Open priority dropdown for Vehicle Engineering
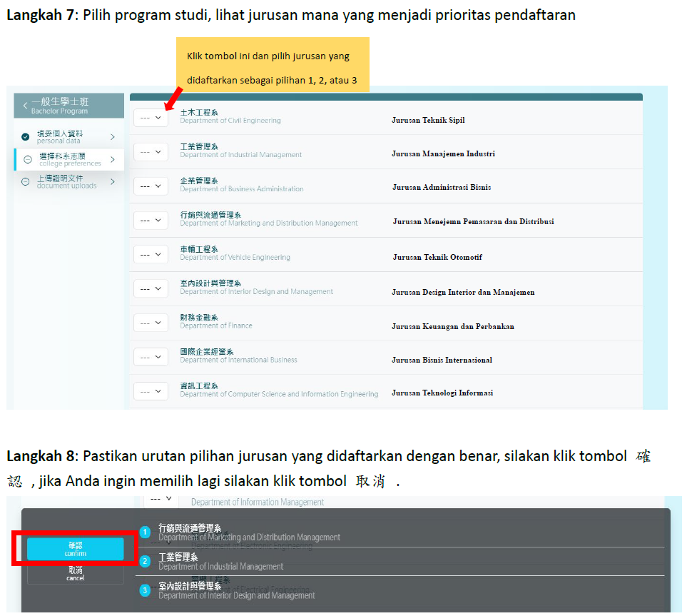 (x=151, y=255)
